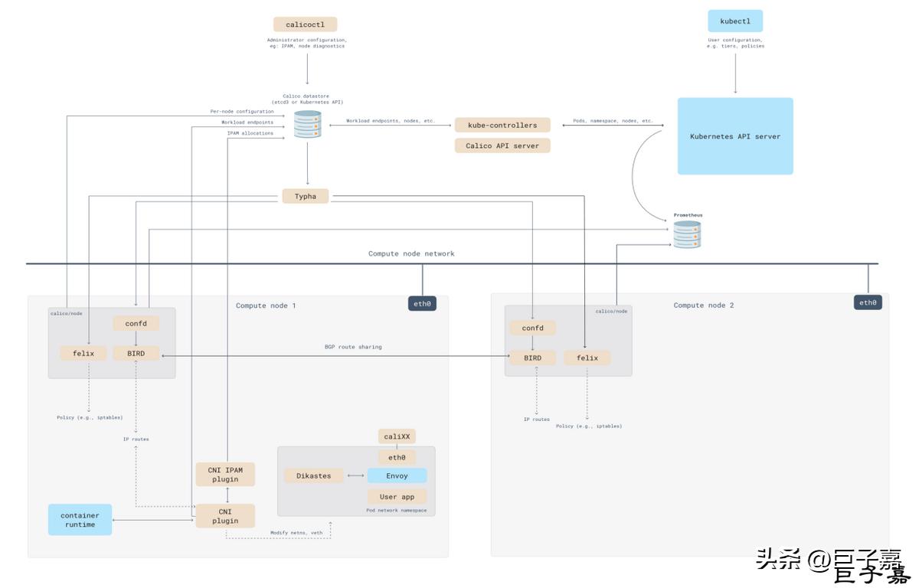
Task: Select the calicoctl node at the top
Action: tap(305, 24)
